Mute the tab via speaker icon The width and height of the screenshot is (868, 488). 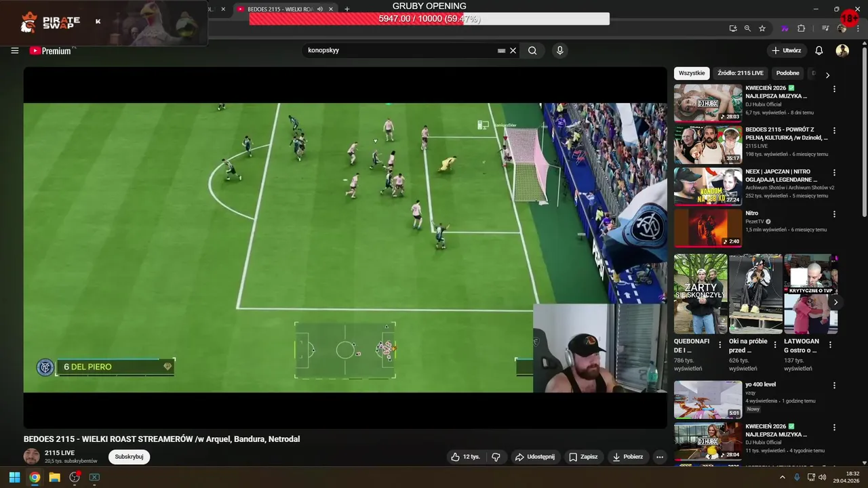point(319,9)
